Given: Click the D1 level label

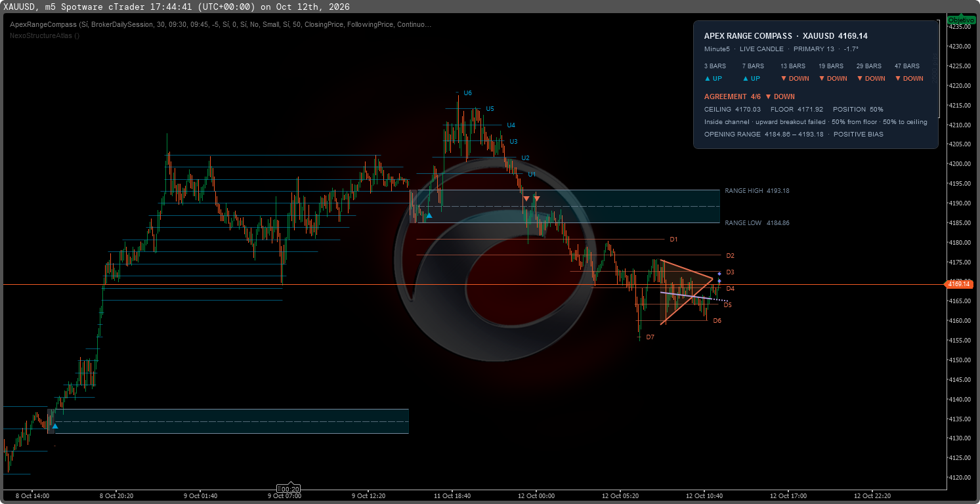Looking at the screenshot, I should point(673,240).
